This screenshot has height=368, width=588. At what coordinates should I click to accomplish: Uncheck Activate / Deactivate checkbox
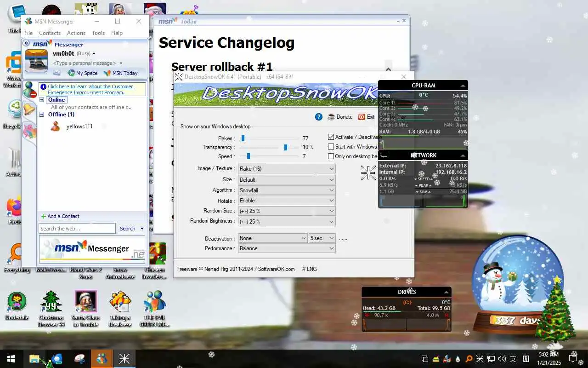[331, 137]
